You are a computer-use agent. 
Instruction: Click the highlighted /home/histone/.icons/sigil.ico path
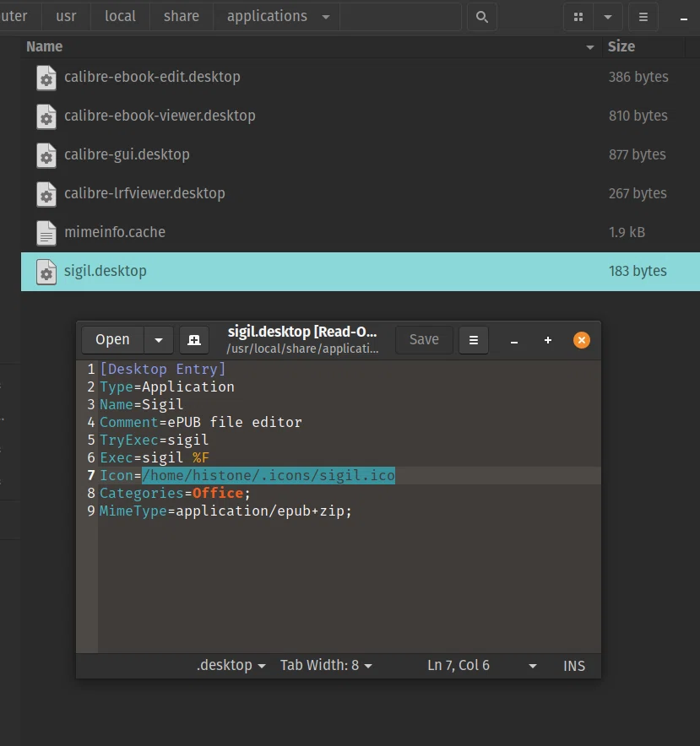click(x=269, y=475)
